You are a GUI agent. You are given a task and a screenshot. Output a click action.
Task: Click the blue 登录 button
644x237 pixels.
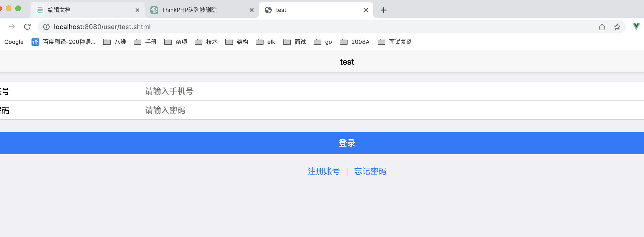[x=322, y=143]
